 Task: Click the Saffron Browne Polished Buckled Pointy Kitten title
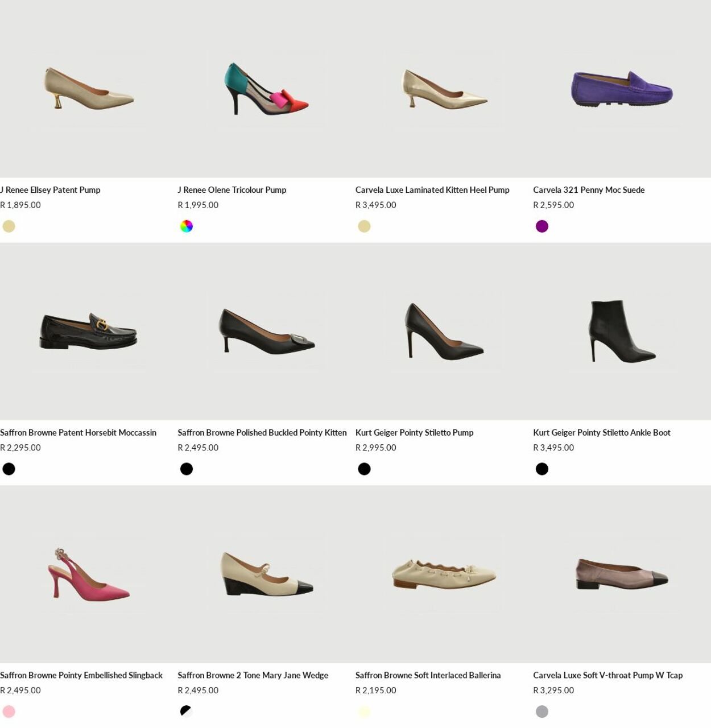tap(262, 433)
